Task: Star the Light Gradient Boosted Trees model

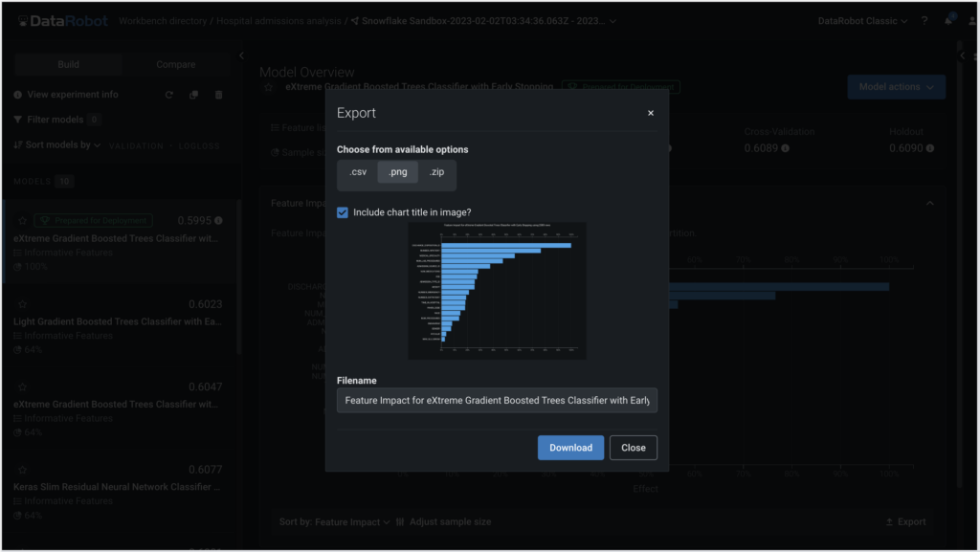Action: [x=23, y=304]
